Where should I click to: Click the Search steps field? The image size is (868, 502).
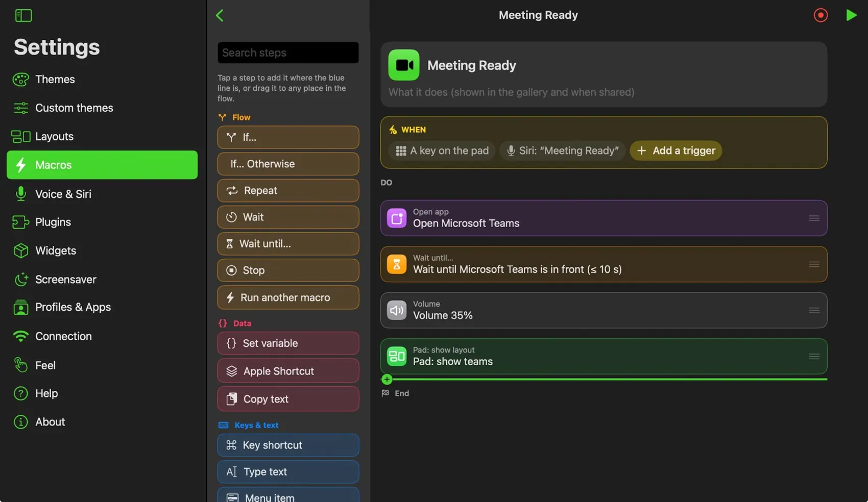[288, 53]
